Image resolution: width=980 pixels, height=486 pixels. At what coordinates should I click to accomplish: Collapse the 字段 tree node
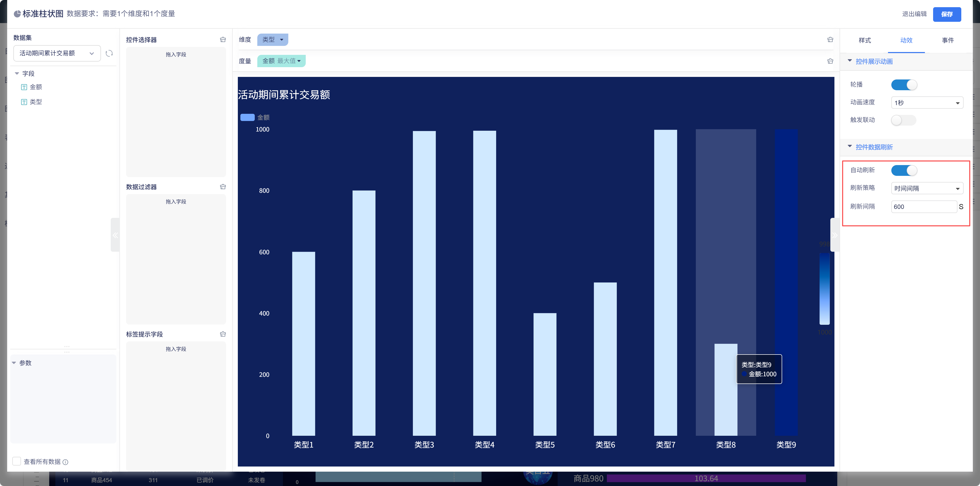tap(17, 74)
